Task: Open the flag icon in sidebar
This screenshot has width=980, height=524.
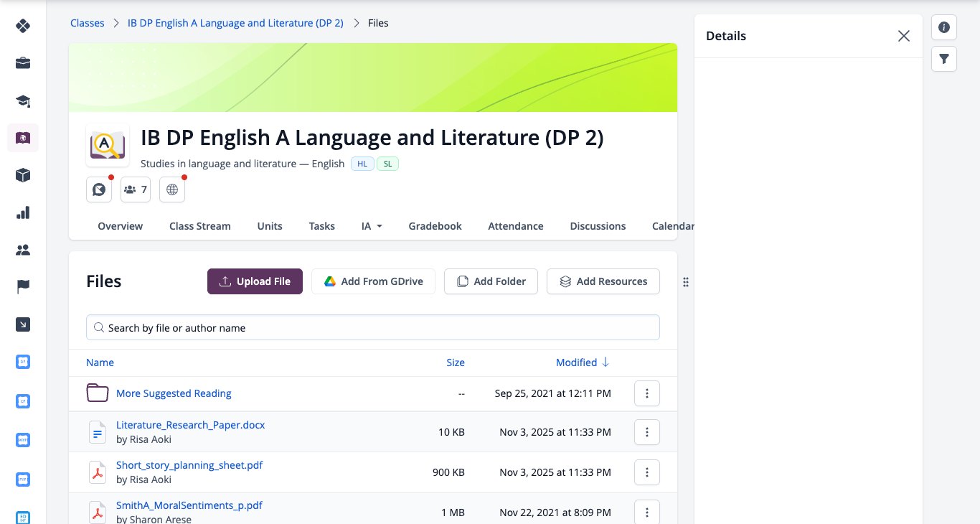Action: point(23,287)
